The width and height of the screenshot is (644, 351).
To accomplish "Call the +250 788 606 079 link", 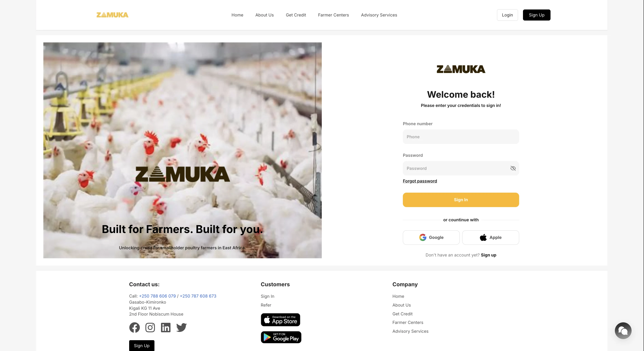I will [x=157, y=296].
